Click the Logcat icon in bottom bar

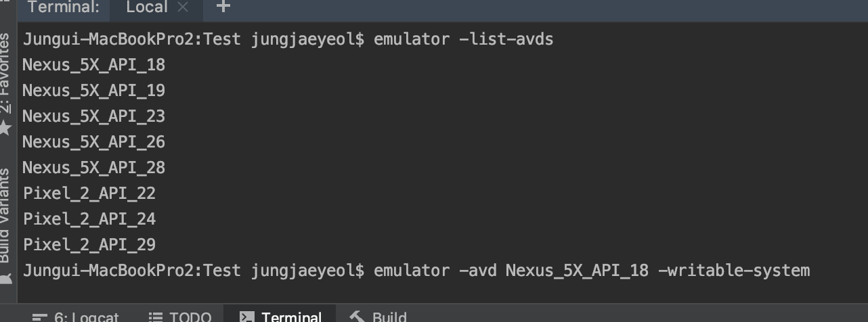[x=40, y=317]
